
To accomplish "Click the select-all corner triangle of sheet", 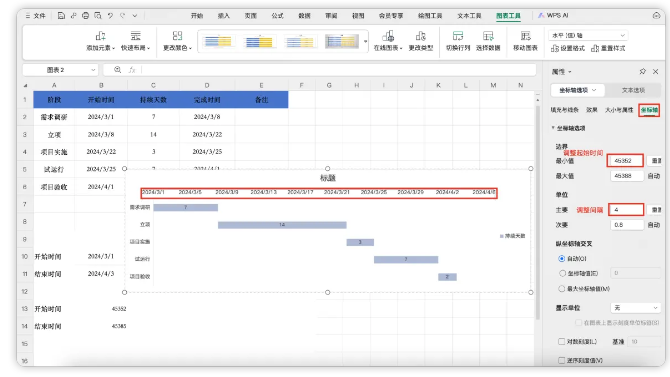I will (x=25, y=85).
